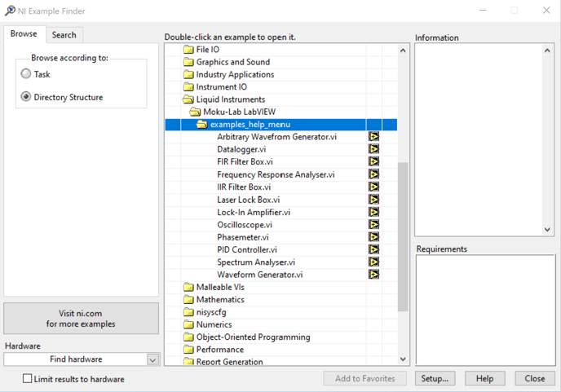Select IIR Filter Box.vi example name
Image resolution: width=561 pixels, height=392 pixels.
pyautogui.click(x=244, y=187)
